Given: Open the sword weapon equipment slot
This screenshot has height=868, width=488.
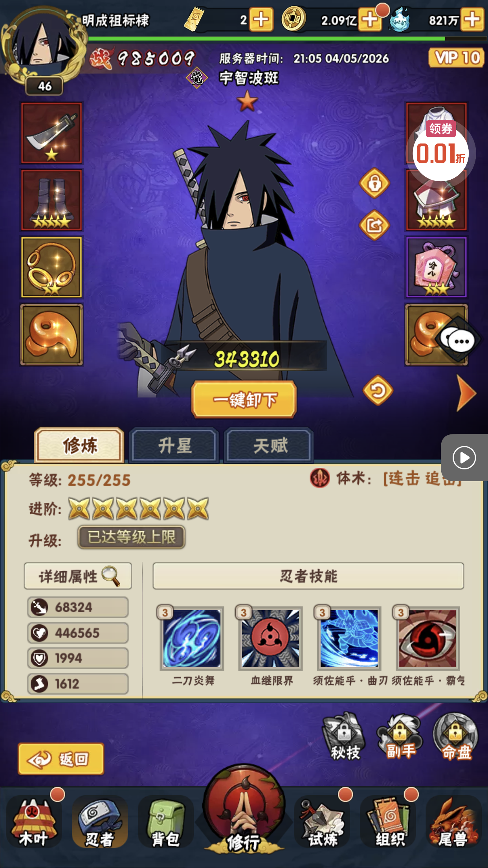Looking at the screenshot, I should tap(51, 133).
